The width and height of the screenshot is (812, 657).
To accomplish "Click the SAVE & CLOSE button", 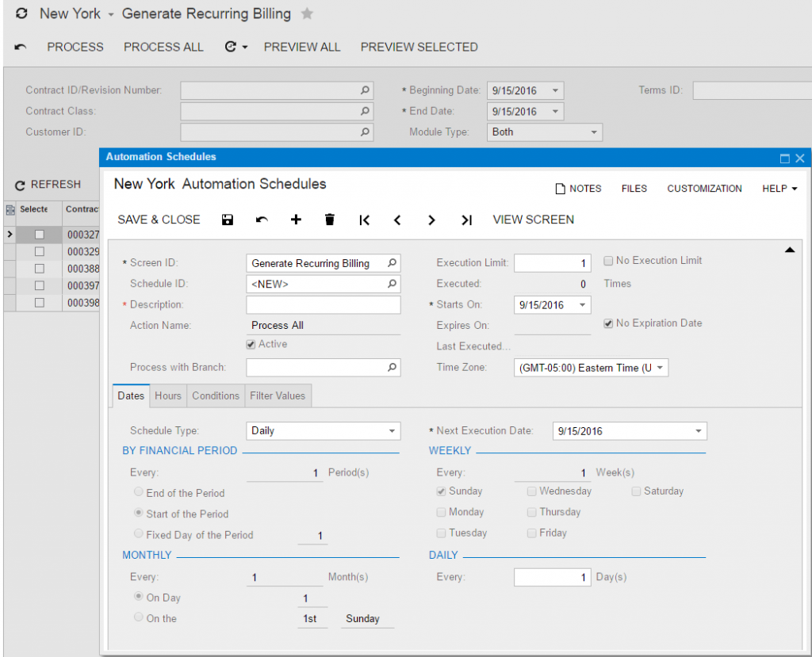I will (159, 220).
